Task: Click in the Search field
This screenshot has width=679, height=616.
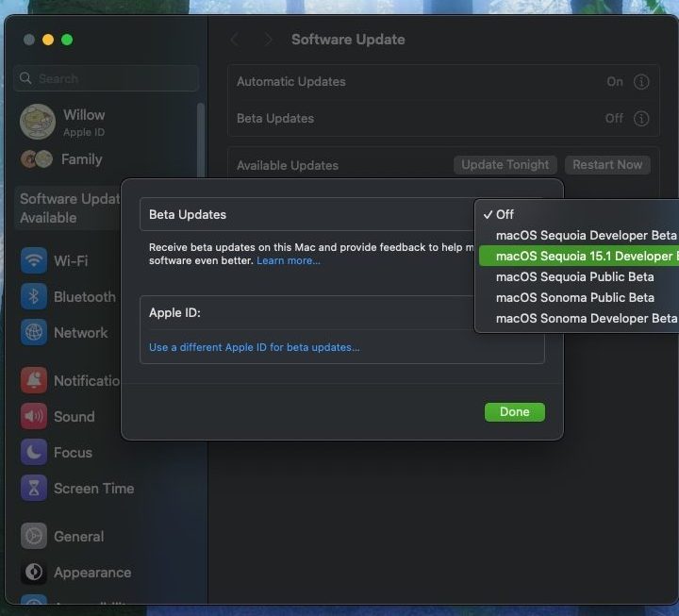Action: tap(107, 78)
